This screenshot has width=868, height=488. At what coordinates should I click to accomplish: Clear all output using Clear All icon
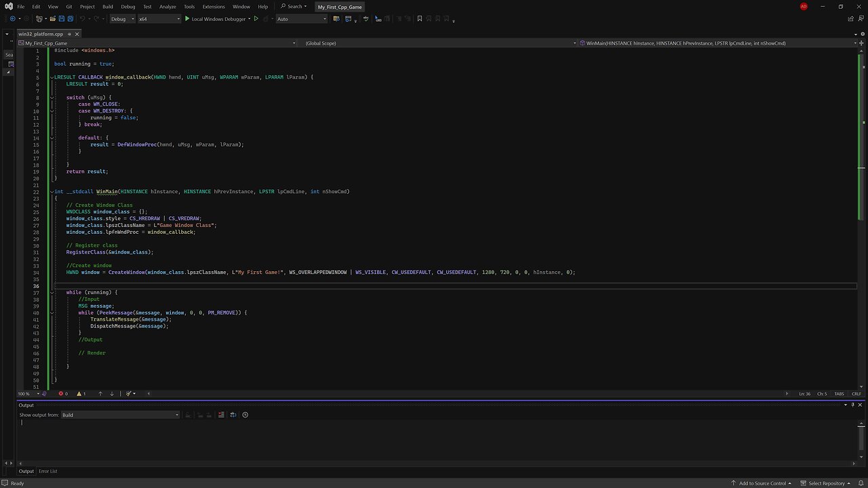[221, 415]
